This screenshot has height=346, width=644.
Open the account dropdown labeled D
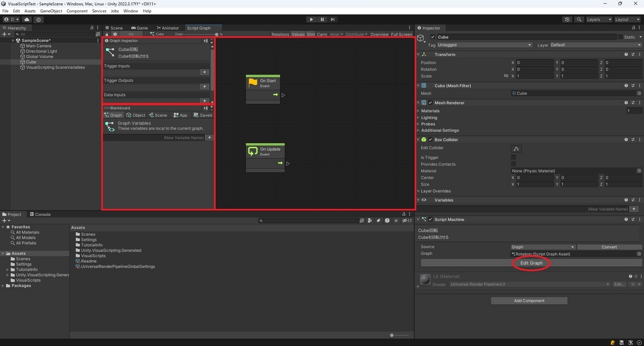click(x=11, y=19)
